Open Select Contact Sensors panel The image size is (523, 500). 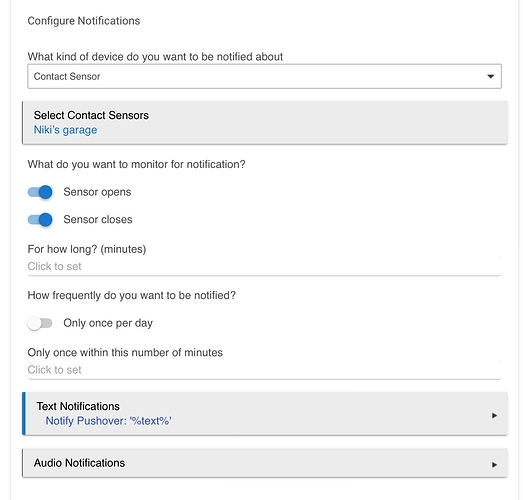[265, 123]
